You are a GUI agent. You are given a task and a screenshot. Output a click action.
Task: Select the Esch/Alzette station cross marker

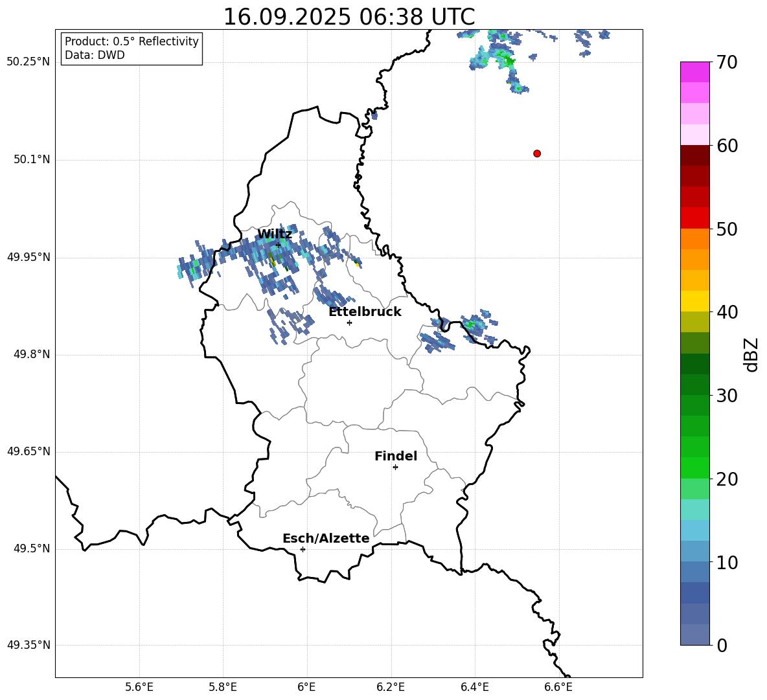303,549
